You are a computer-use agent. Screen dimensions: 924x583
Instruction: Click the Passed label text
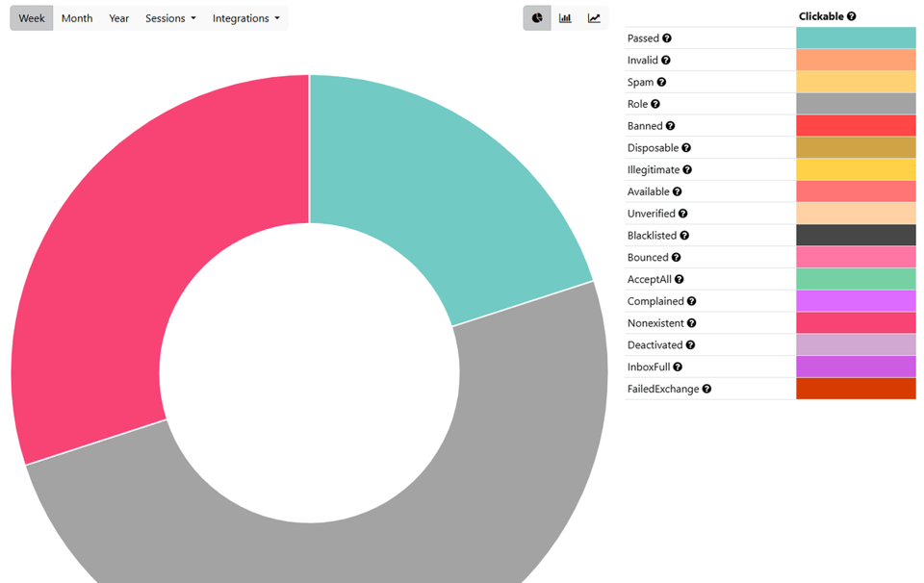(643, 38)
